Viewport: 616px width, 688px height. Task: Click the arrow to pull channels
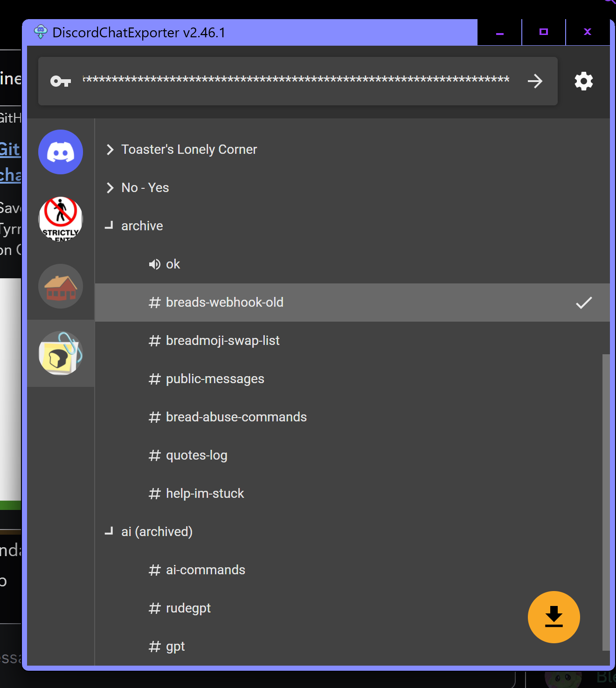pyautogui.click(x=535, y=81)
